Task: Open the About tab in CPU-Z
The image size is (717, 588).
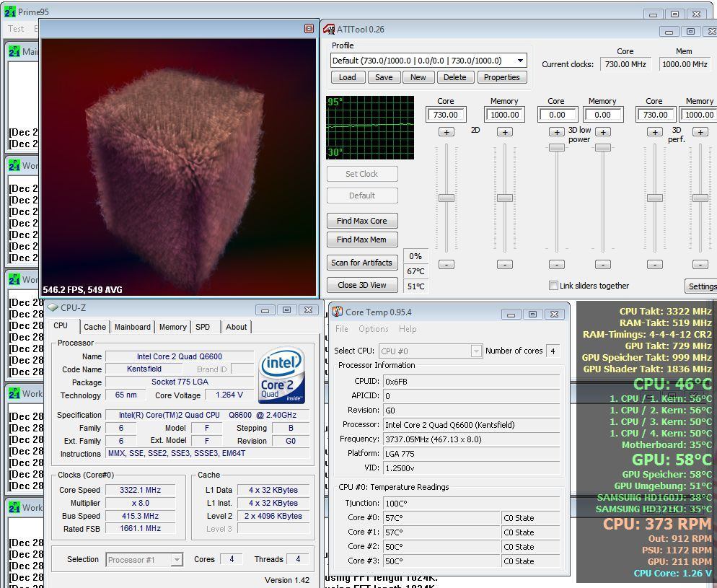Action: pyautogui.click(x=236, y=327)
